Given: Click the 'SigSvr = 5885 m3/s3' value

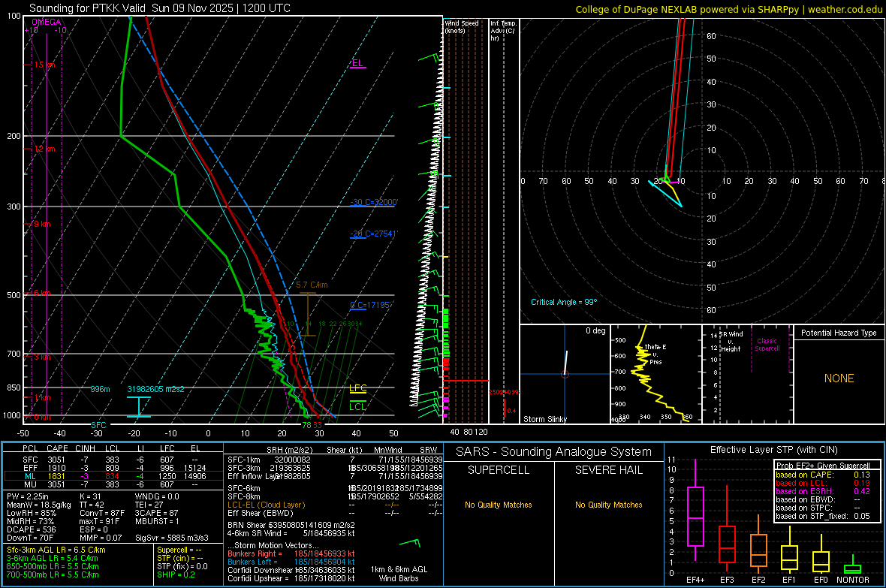Looking at the screenshot, I should [172, 538].
